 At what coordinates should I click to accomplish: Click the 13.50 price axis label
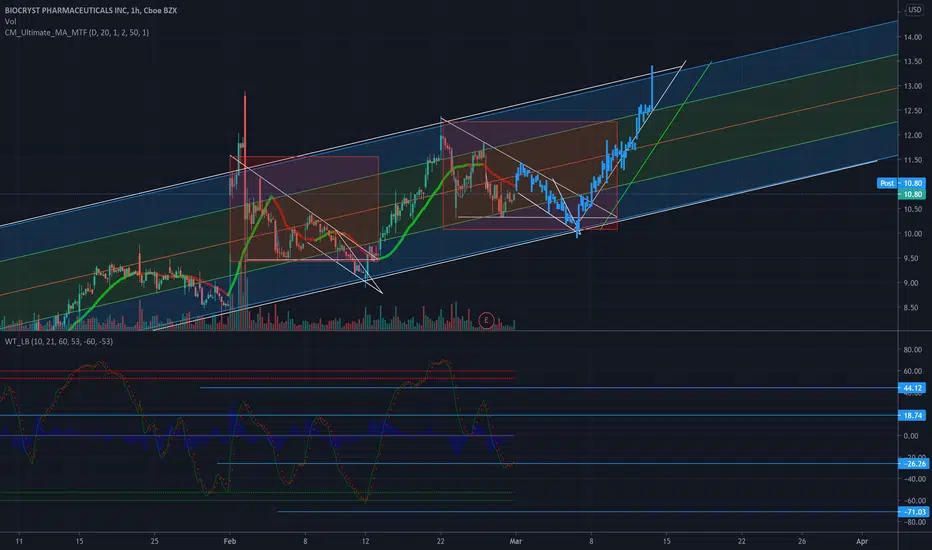click(913, 61)
